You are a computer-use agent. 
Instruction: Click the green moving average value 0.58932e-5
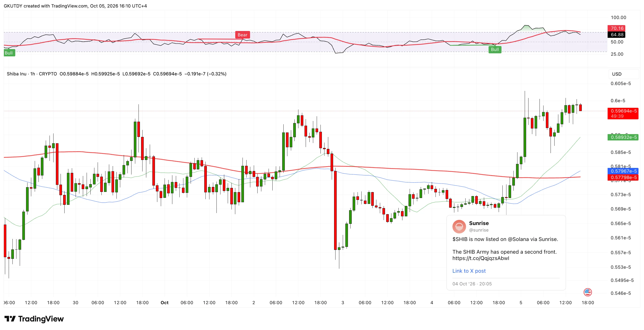pyautogui.click(x=623, y=137)
